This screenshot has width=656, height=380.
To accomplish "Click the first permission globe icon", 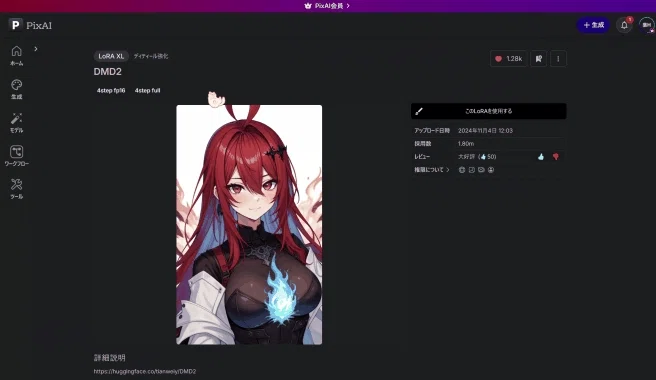I will [462, 170].
